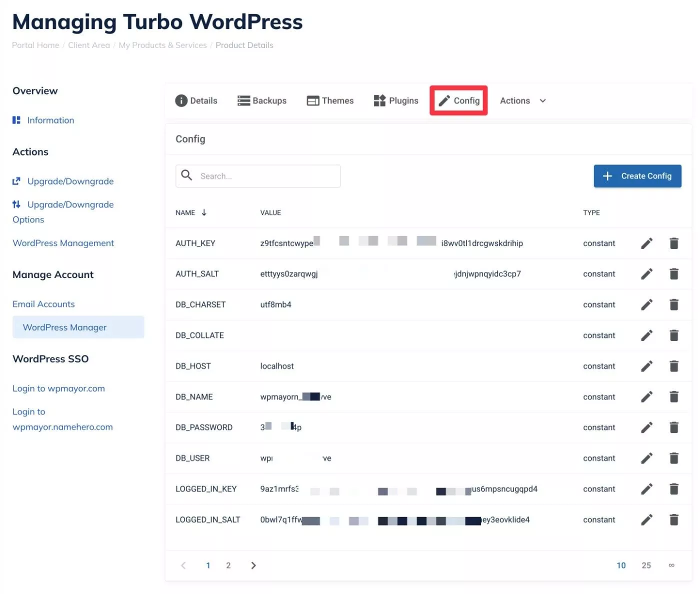
Task: Click the VALUE column header
Action: [x=270, y=212]
